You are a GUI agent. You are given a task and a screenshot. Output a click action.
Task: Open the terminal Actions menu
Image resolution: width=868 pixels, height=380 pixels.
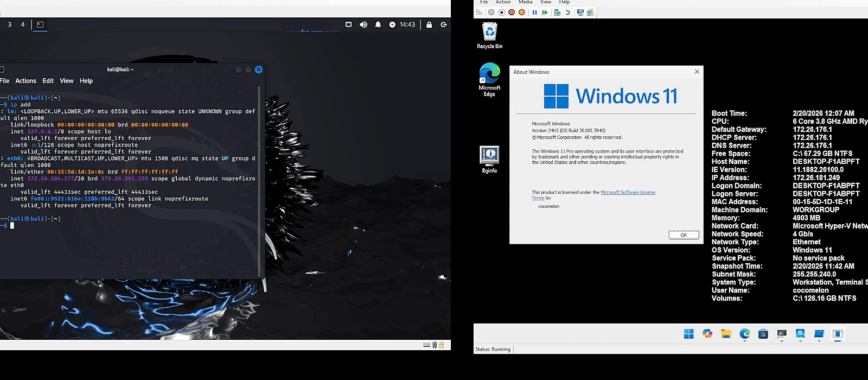[x=25, y=81]
